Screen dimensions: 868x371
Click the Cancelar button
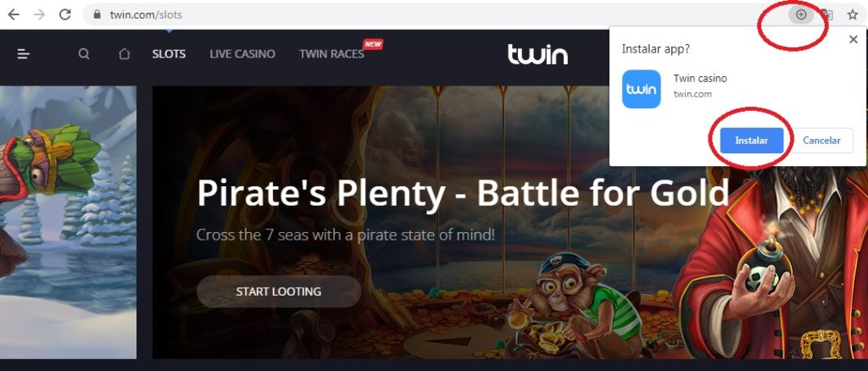(821, 141)
